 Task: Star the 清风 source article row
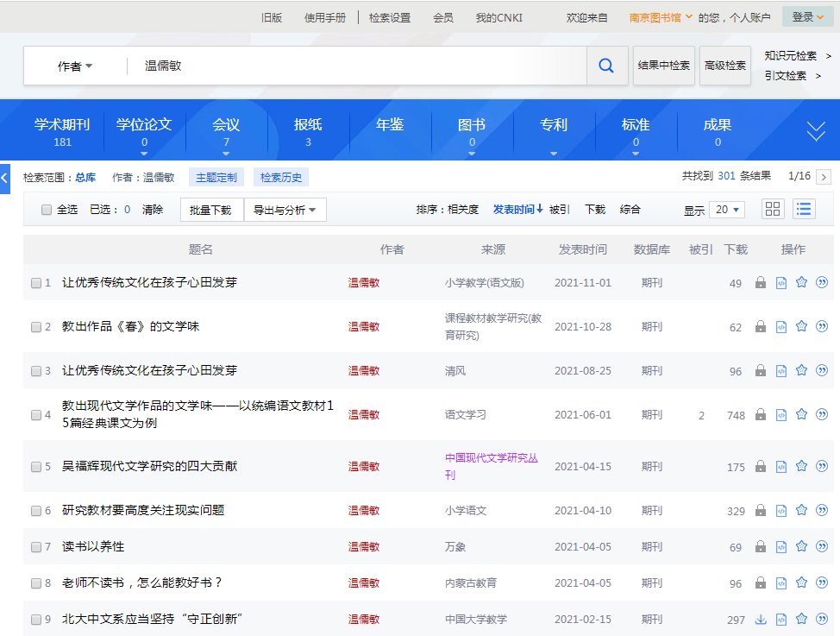click(801, 370)
